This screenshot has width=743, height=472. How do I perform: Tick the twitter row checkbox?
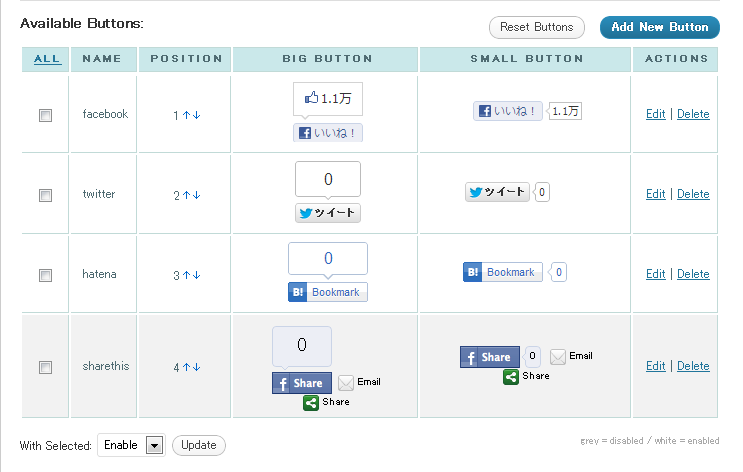(x=45, y=195)
